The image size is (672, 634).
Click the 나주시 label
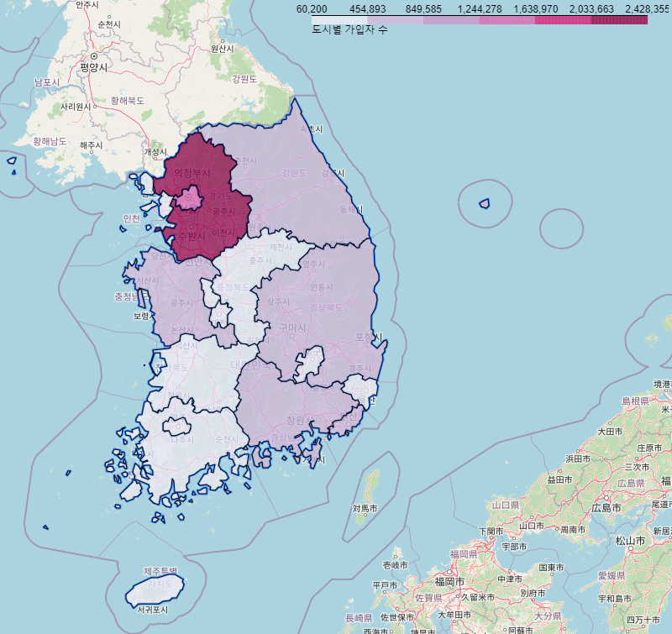182,440
